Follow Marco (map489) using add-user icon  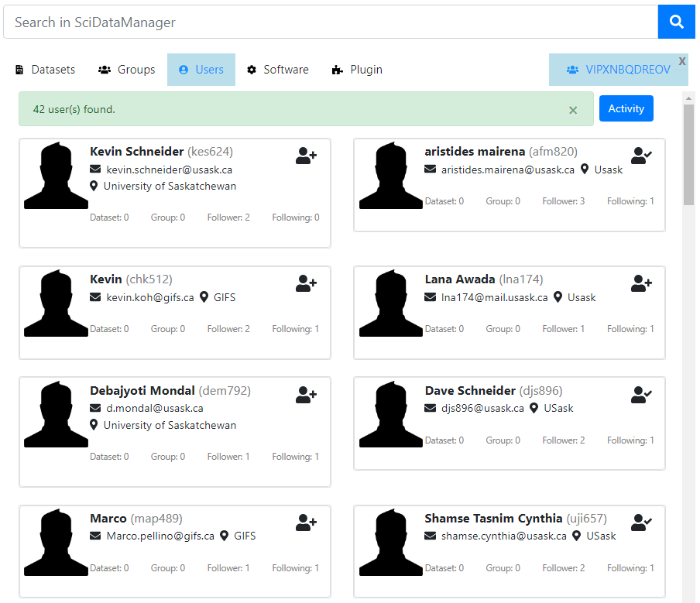pos(306,523)
